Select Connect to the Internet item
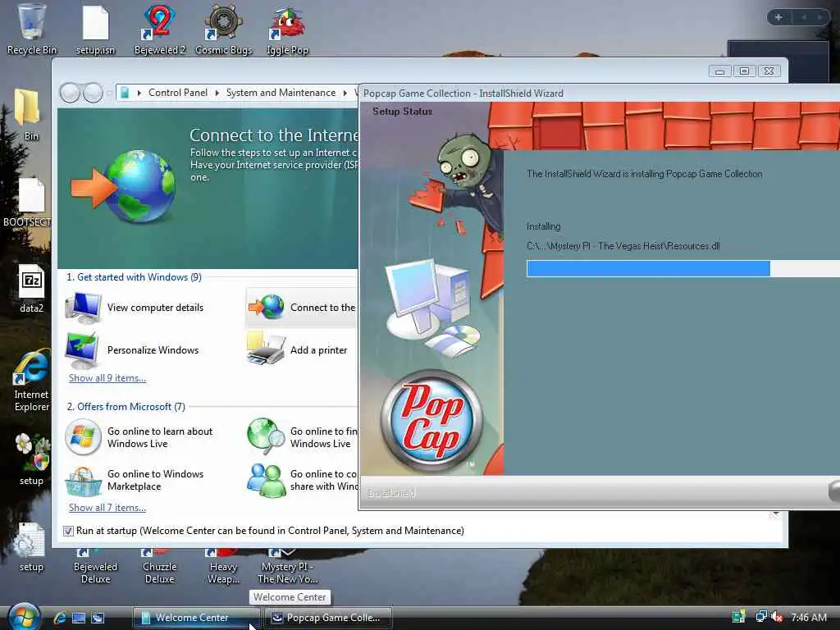 [301, 308]
